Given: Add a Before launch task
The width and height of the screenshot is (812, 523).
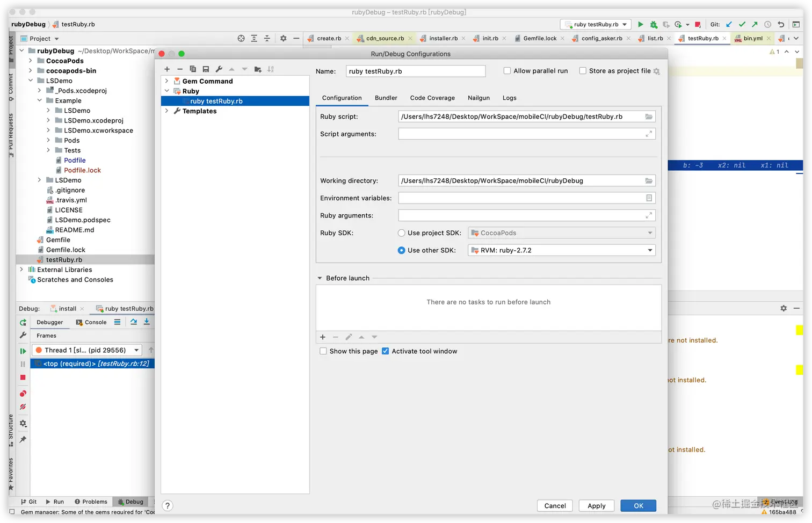Looking at the screenshot, I should (323, 337).
